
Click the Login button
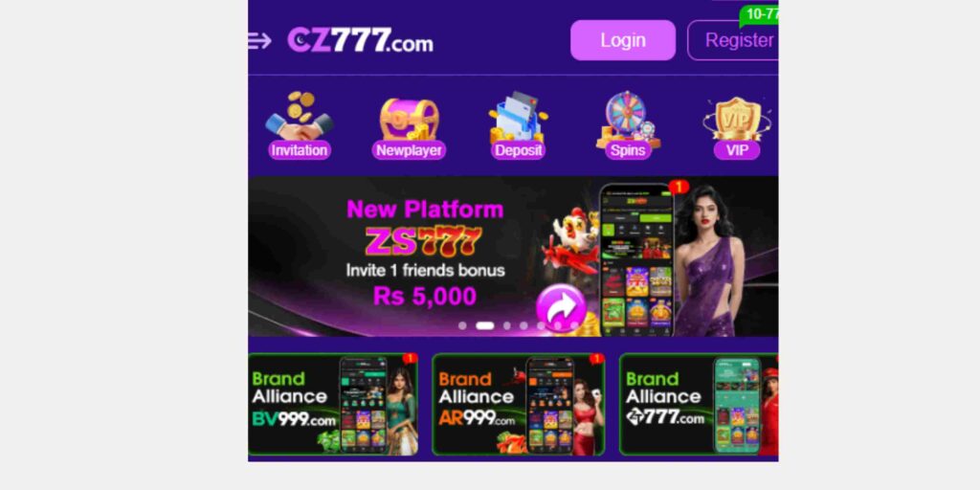pos(622,40)
